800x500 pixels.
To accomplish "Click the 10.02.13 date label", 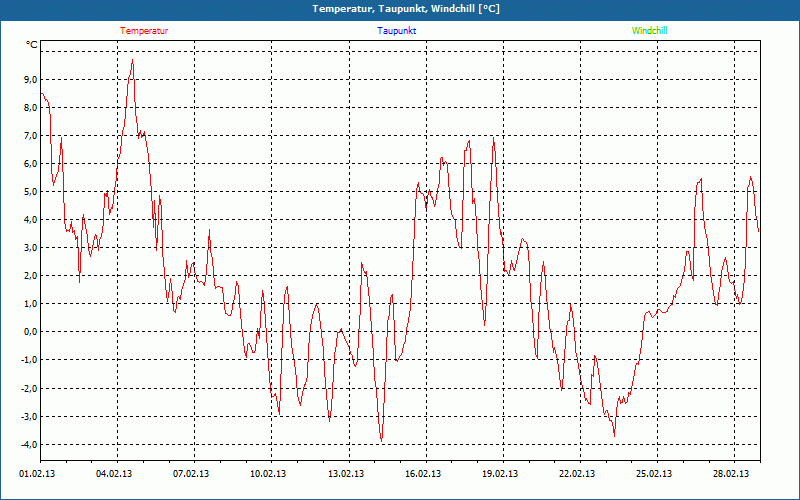I will (268, 474).
